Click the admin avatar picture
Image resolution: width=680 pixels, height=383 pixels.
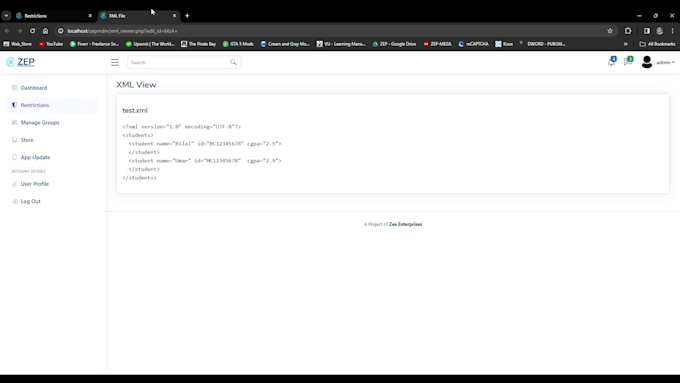647,62
